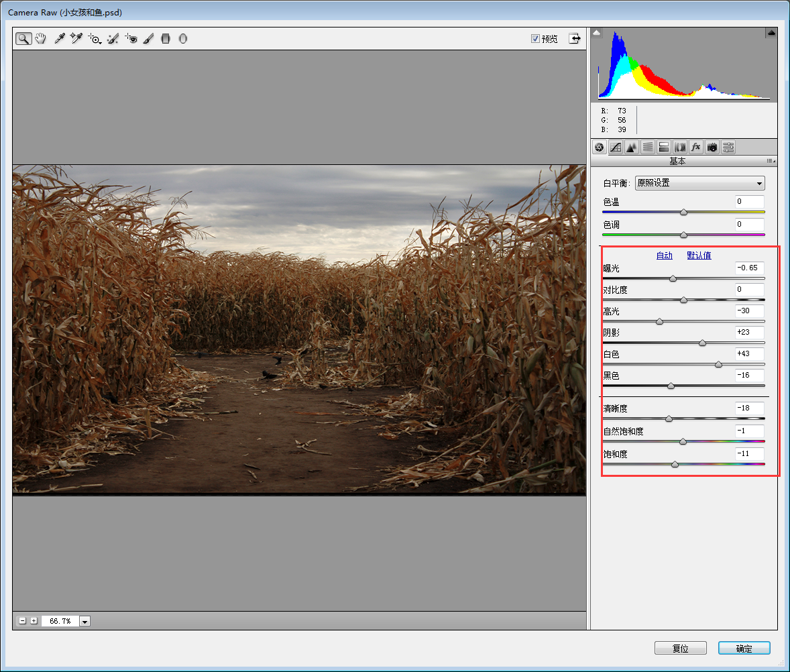790x672 pixels.
Task: Select the White Balance eyedropper tool
Action: pos(60,39)
